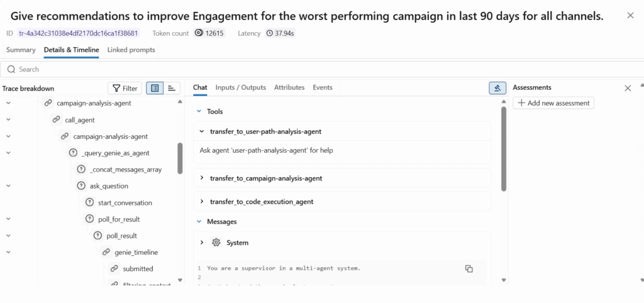Screen dimensions: 644x303
Task: Switch to the Summary tab
Action: pos(21,50)
